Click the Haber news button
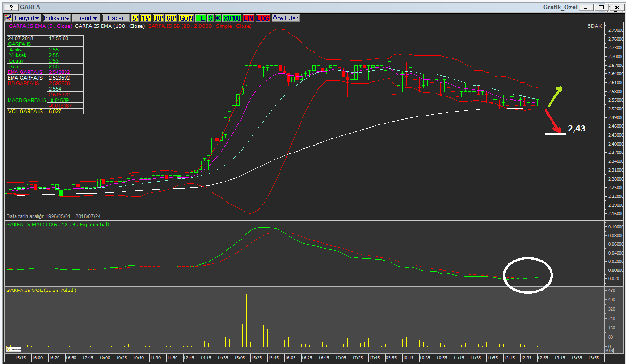This screenshot has height=364, width=626. click(116, 18)
